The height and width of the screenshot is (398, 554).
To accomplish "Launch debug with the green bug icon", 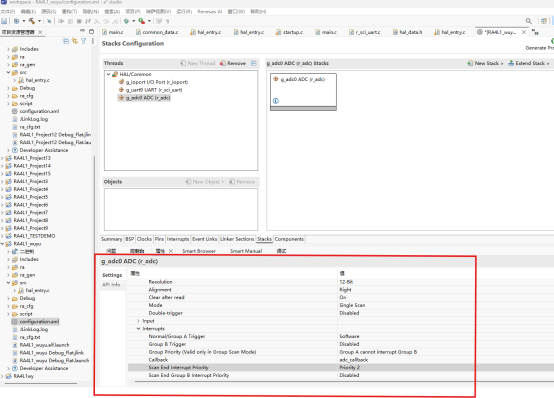I will tap(126, 21).
